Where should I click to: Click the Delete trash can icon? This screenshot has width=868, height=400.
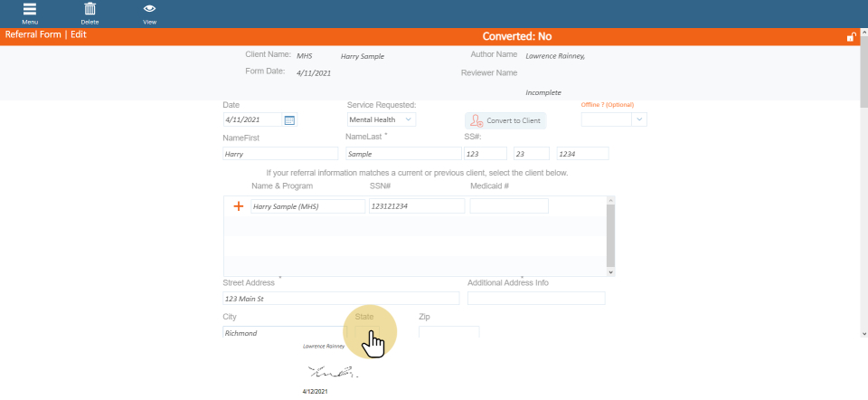pyautogui.click(x=90, y=10)
